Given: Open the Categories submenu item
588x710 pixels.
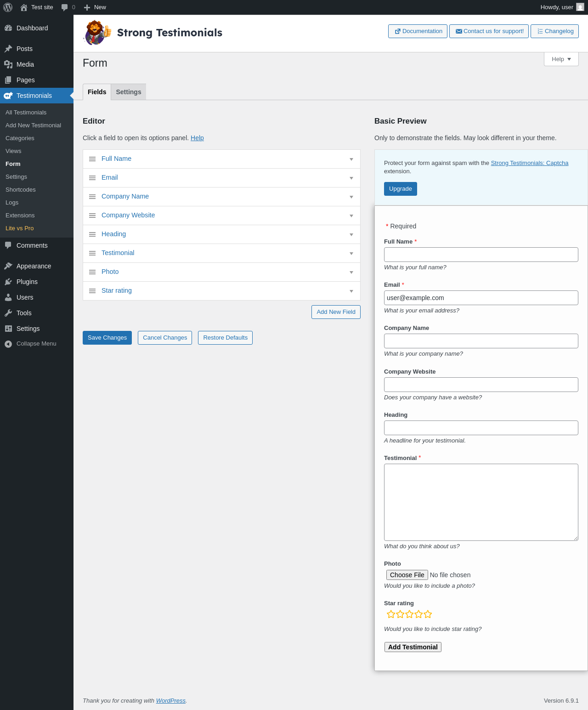Looking at the screenshot, I should coord(20,138).
